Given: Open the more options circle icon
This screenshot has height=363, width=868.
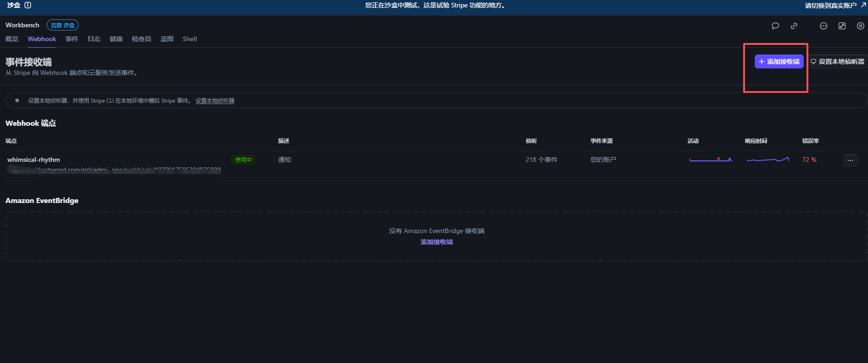Looking at the screenshot, I should tap(824, 26).
